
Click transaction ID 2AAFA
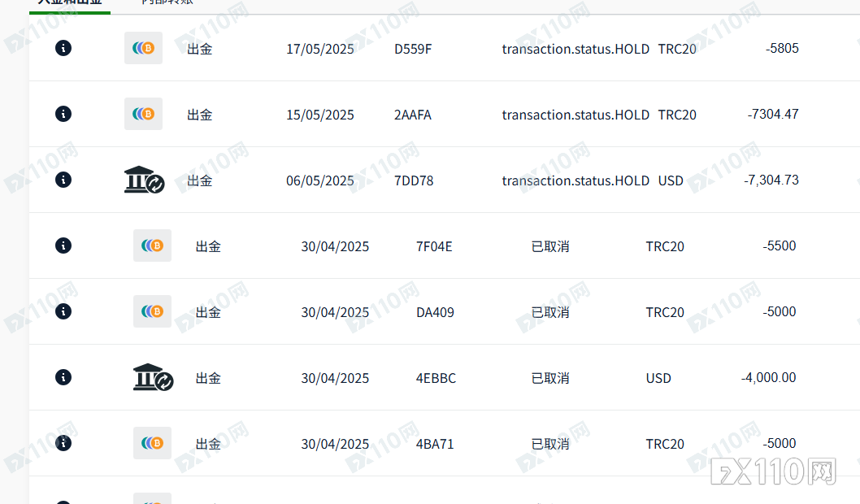point(413,115)
